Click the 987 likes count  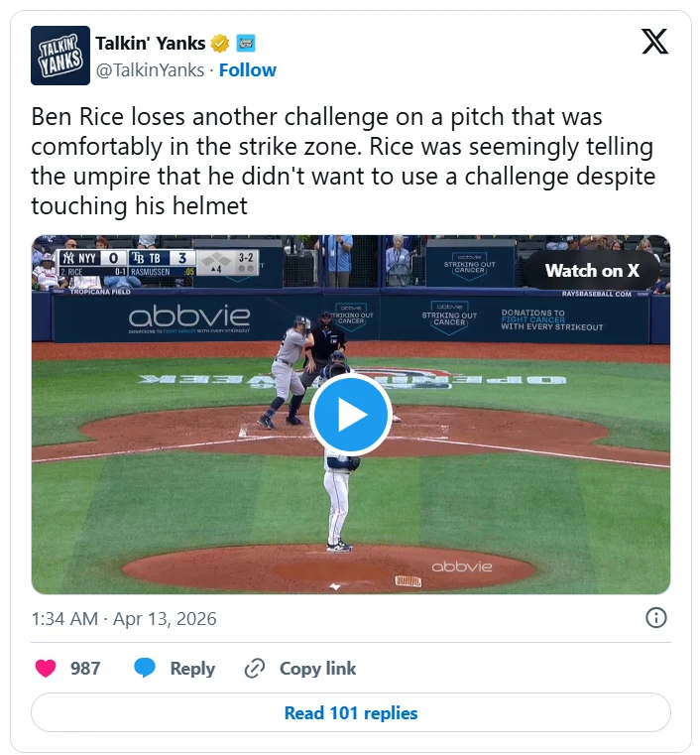click(85, 669)
